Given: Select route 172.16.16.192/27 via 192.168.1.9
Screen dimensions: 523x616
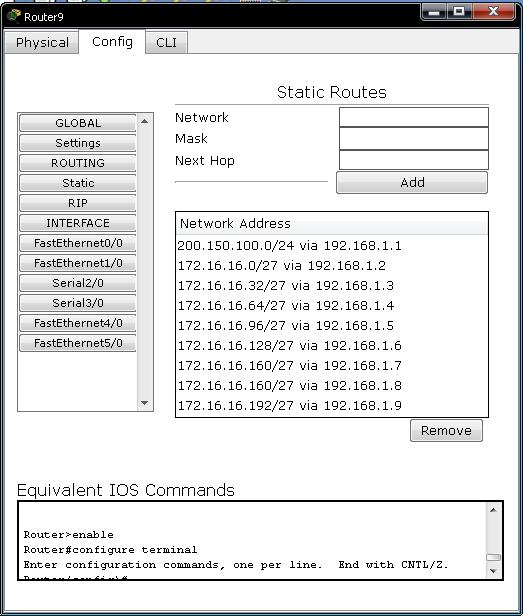Looking at the screenshot, I should [x=332, y=406].
